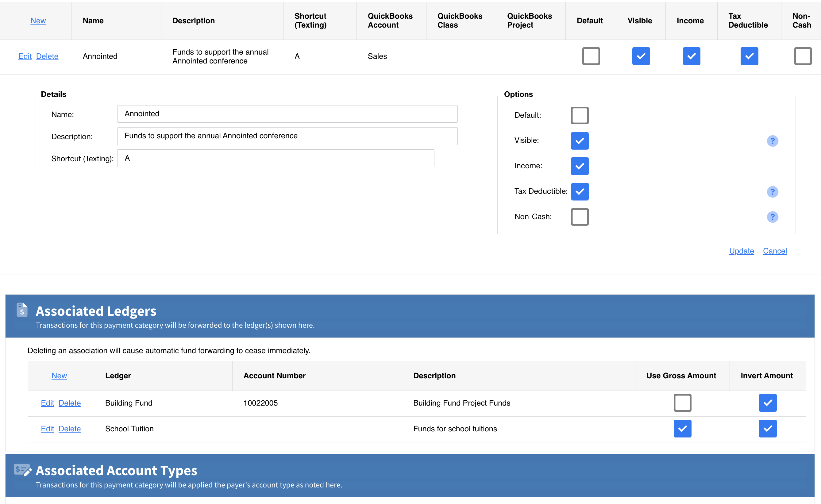This screenshot has height=504, width=821.
Task: Enable the Non-Cash checkbox in Options panel
Action: 579,216
